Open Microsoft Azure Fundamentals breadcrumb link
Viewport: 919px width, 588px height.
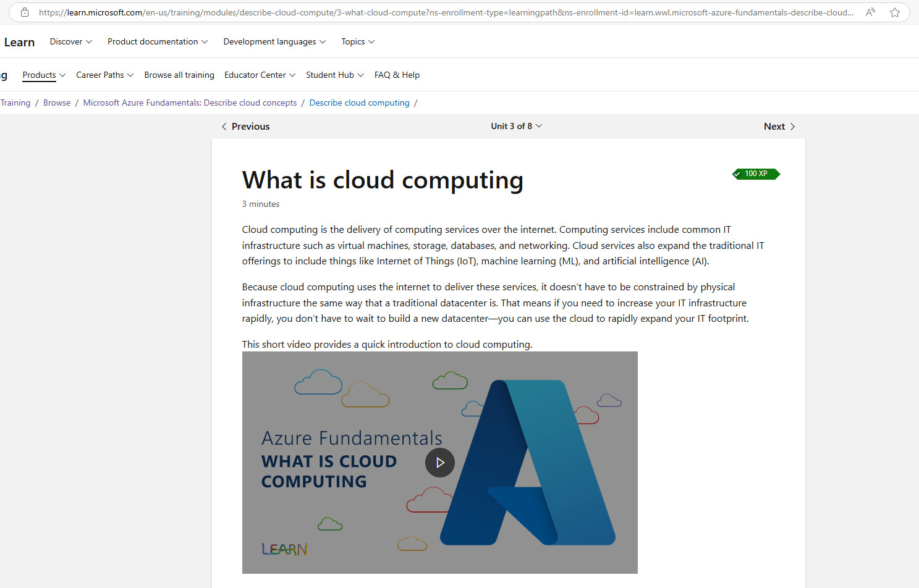(190, 103)
